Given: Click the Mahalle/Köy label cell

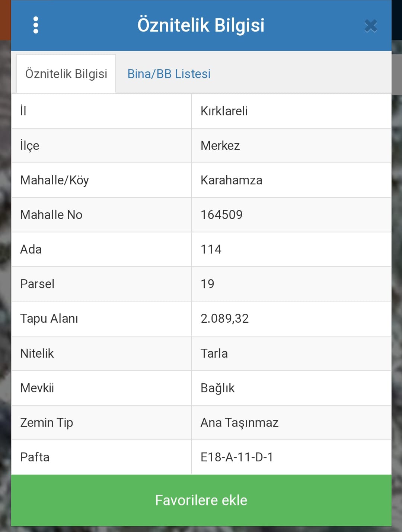Looking at the screenshot, I should [x=102, y=180].
